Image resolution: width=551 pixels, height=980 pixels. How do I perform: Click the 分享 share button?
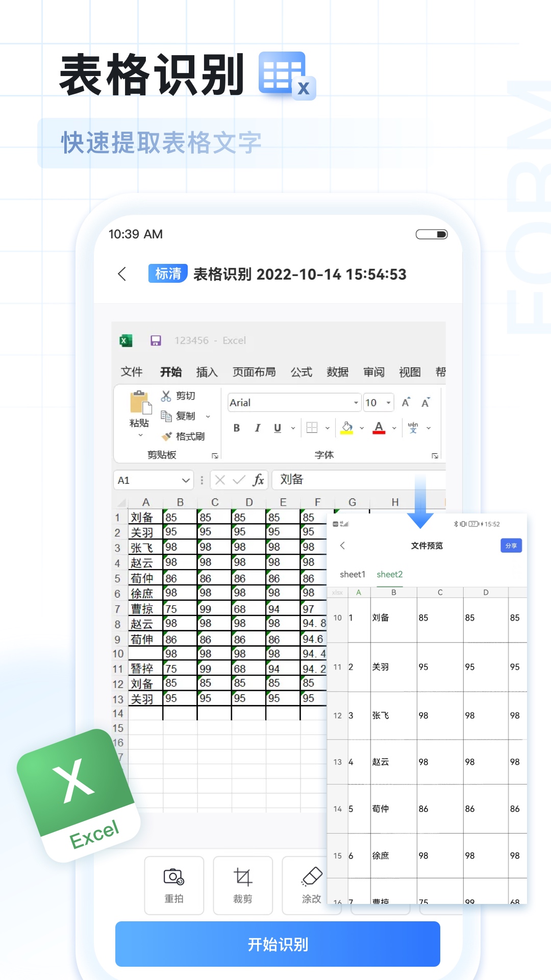click(x=511, y=546)
